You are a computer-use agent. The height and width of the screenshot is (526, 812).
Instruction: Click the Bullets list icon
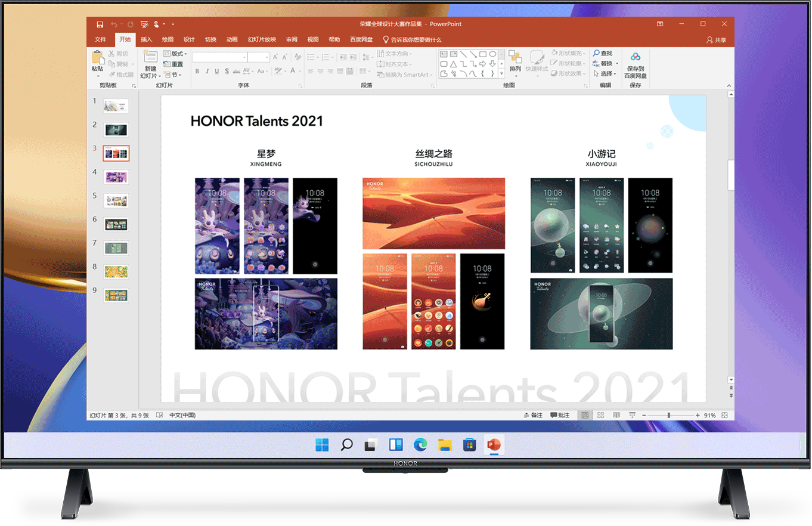[311, 57]
